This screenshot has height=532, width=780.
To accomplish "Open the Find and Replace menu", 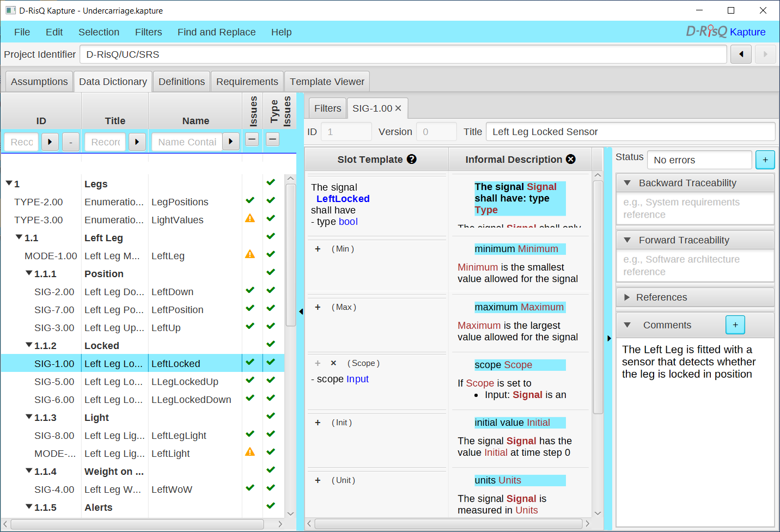I will pos(216,32).
